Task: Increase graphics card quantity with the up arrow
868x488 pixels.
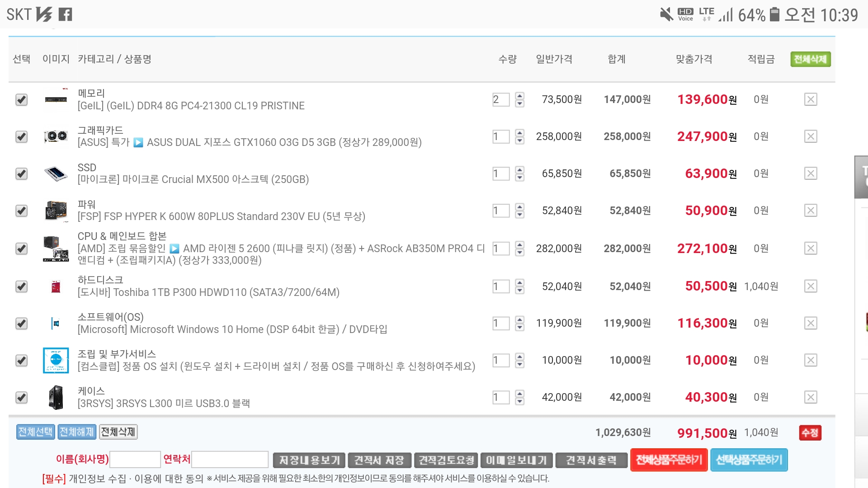Action: click(x=520, y=133)
